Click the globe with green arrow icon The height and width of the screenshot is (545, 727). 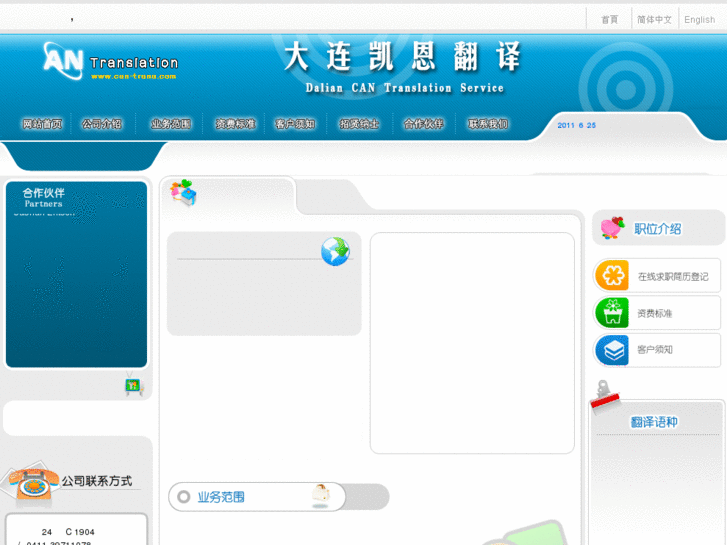tap(336, 251)
